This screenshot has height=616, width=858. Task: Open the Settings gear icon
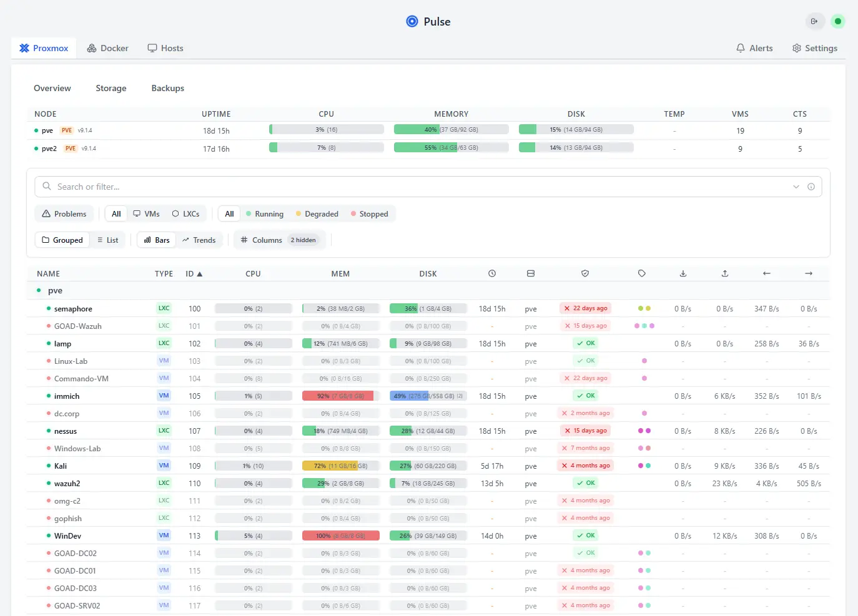(x=797, y=48)
